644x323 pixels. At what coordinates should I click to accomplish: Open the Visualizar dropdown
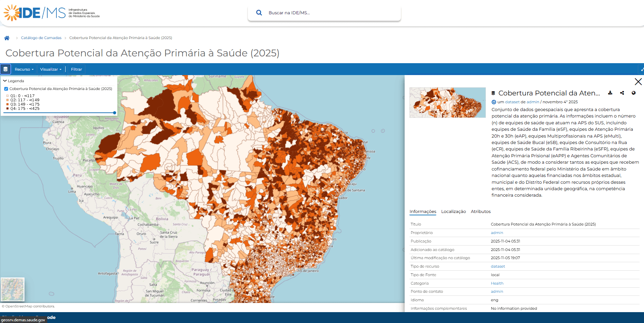coord(50,69)
